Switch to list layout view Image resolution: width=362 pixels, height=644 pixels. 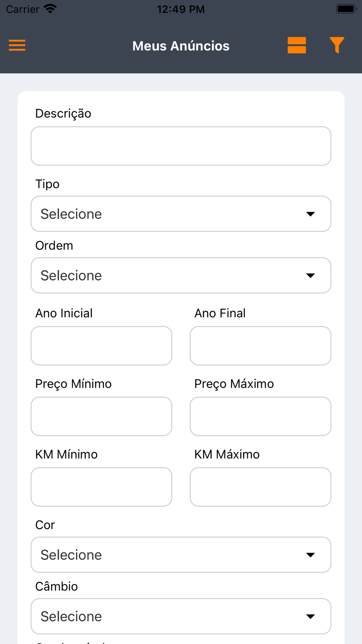(297, 45)
